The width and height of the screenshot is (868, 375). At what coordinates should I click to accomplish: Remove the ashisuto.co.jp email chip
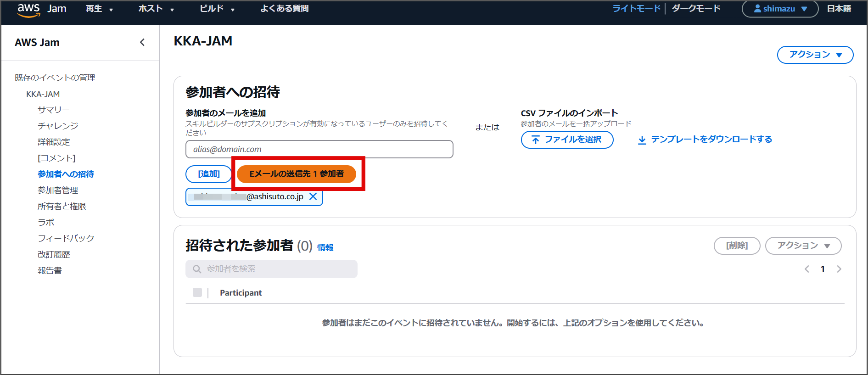(313, 196)
